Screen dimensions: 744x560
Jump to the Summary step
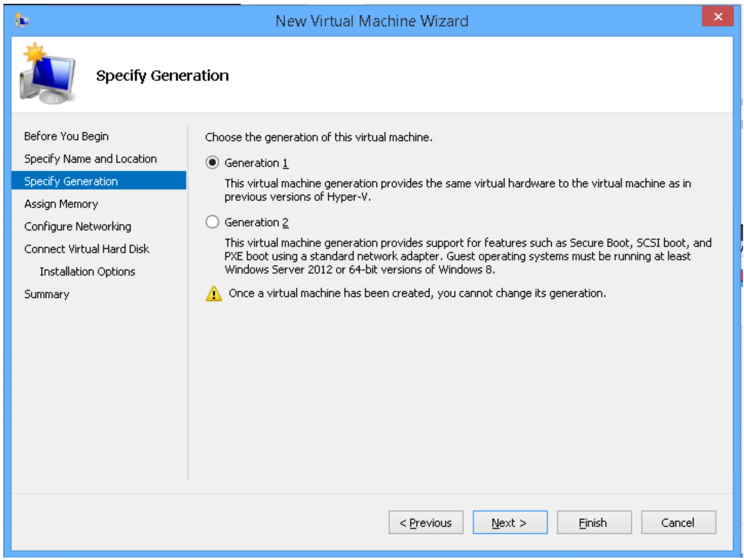point(47,294)
